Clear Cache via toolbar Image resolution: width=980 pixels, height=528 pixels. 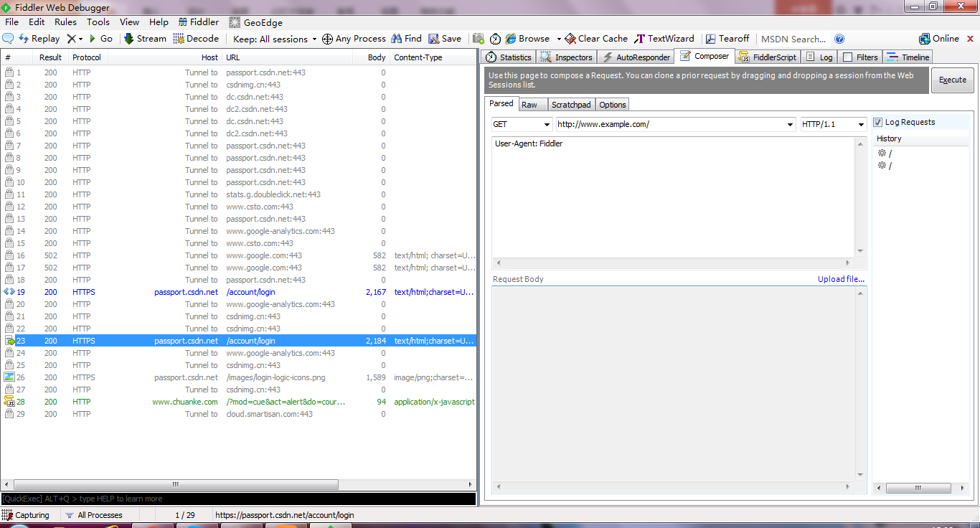596,39
